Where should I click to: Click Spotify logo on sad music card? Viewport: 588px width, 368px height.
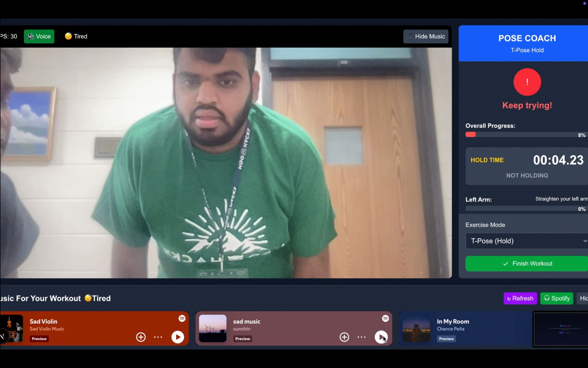(x=386, y=318)
